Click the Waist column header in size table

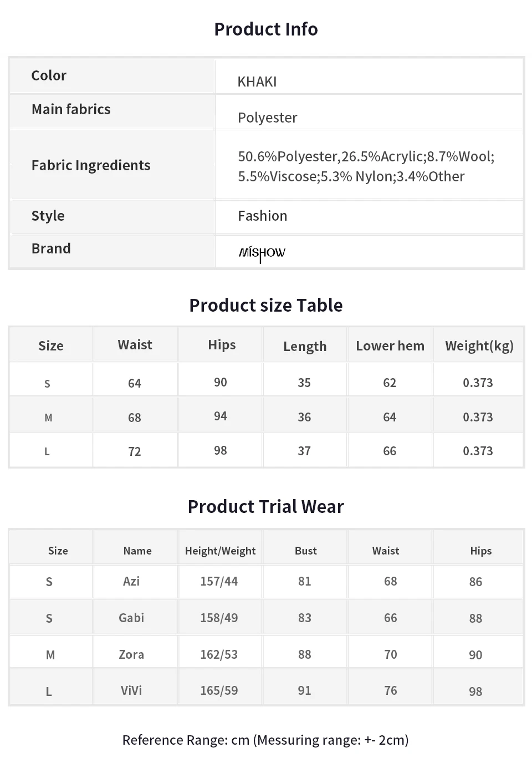tap(135, 345)
